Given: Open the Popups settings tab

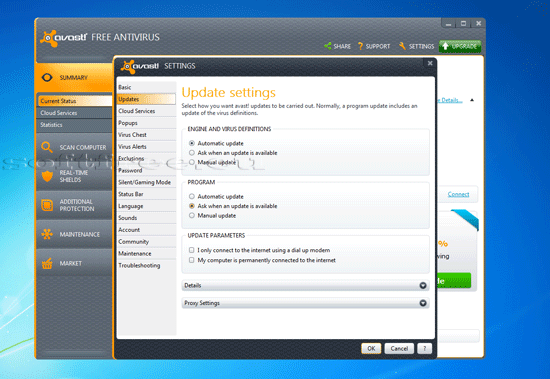Looking at the screenshot, I should point(146,123).
